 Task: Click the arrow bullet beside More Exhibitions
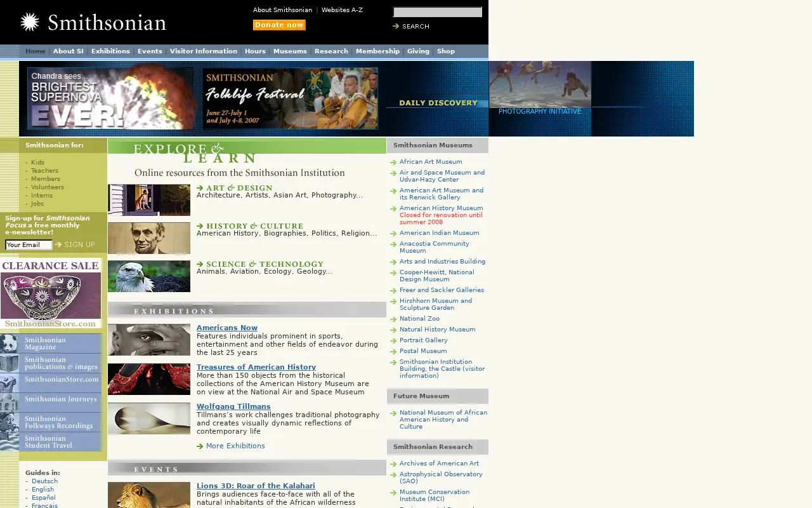[200, 446]
